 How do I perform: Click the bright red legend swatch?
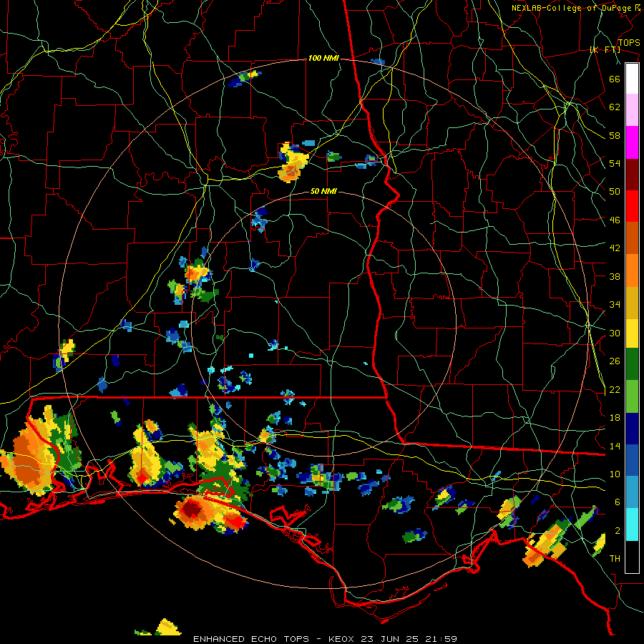[x=632, y=206]
